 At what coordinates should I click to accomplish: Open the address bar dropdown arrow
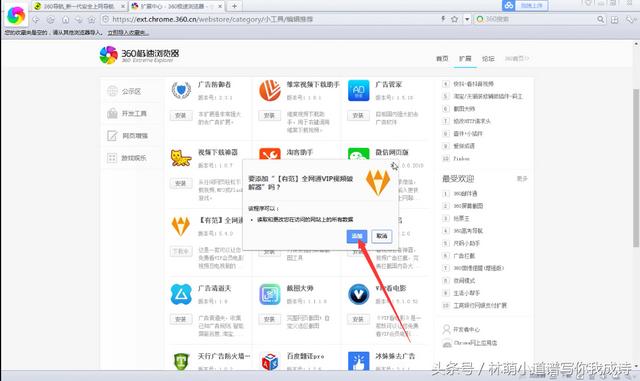467,19
